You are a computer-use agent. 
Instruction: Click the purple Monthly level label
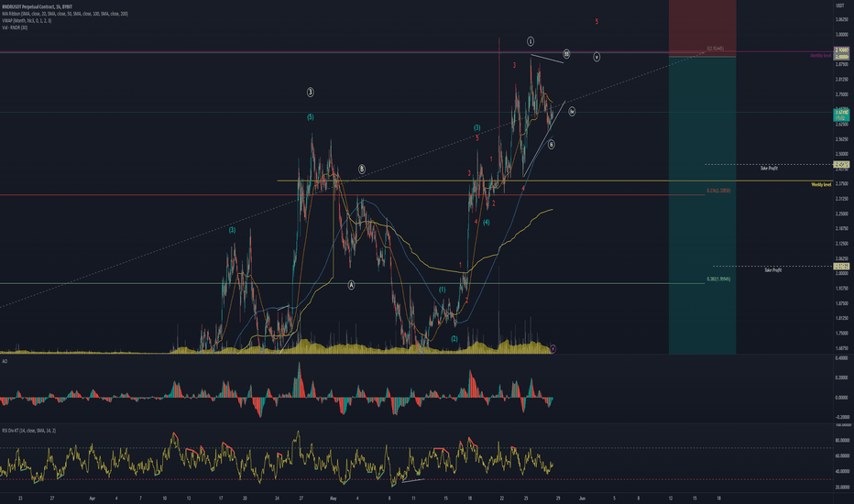[x=821, y=56]
